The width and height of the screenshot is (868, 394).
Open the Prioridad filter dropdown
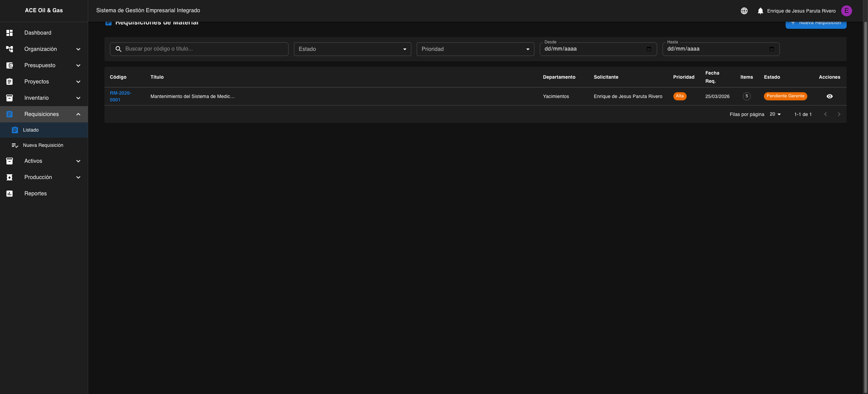[475, 49]
